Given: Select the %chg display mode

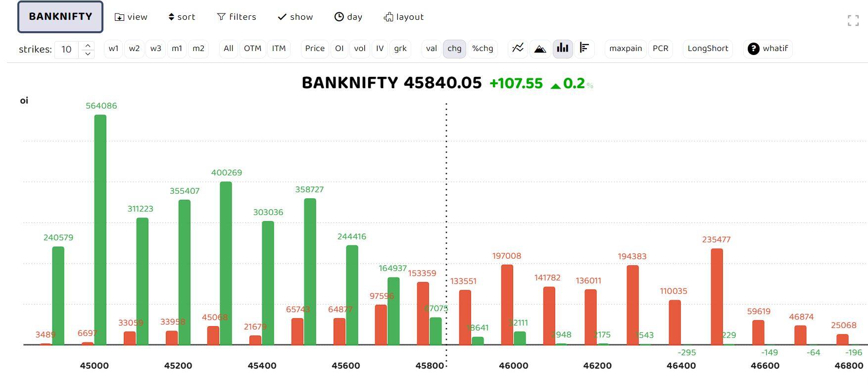Looking at the screenshot, I should click(482, 49).
